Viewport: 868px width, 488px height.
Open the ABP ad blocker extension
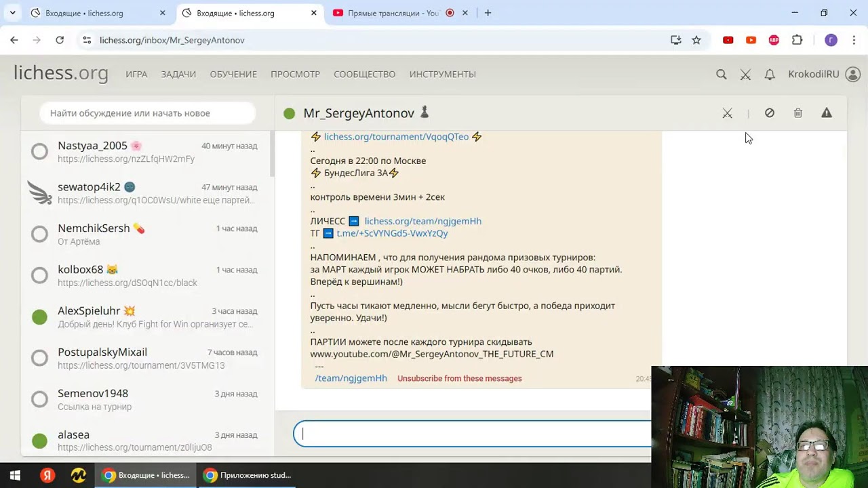774,41
